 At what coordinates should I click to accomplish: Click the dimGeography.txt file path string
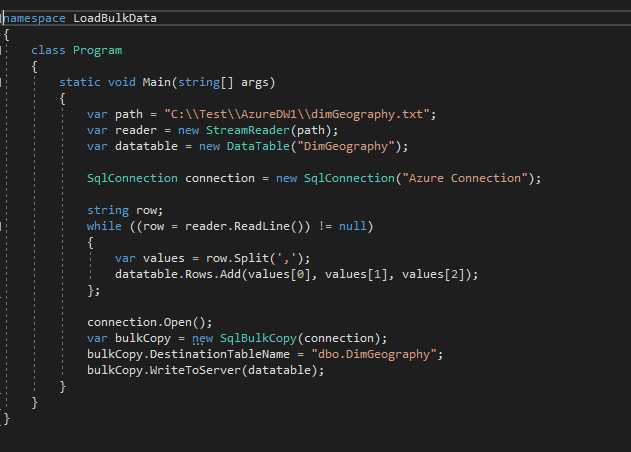(297, 114)
